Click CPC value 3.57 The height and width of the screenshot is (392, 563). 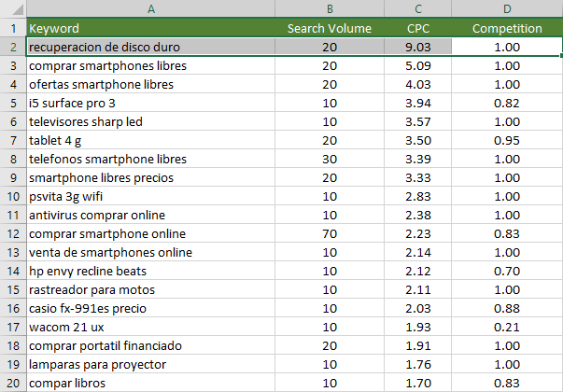coord(418,121)
